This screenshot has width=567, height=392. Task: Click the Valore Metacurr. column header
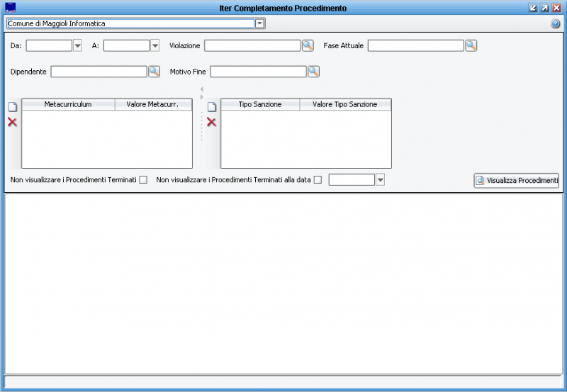tap(153, 104)
